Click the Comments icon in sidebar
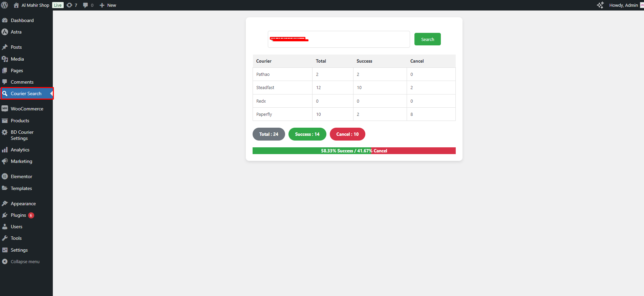 [5, 82]
